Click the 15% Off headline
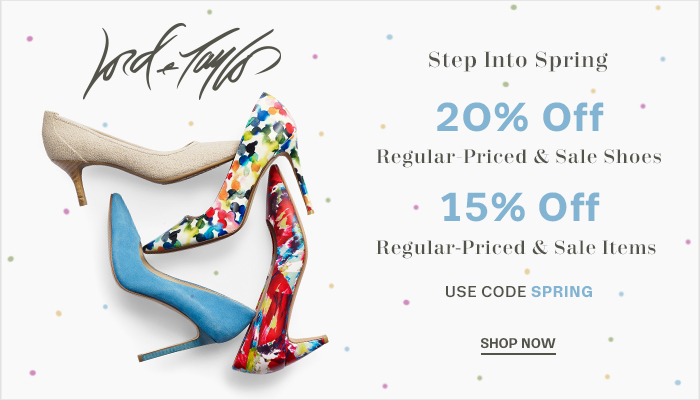700x400 pixels. [x=519, y=207]
